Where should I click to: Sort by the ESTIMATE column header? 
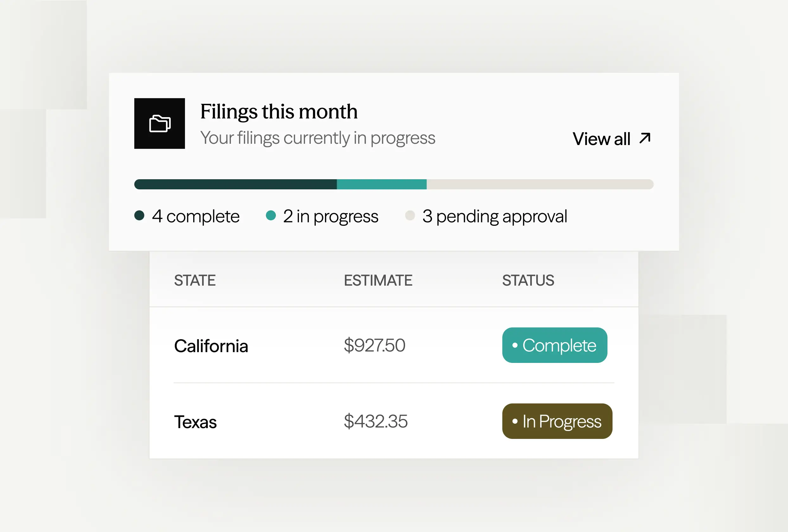378,281
